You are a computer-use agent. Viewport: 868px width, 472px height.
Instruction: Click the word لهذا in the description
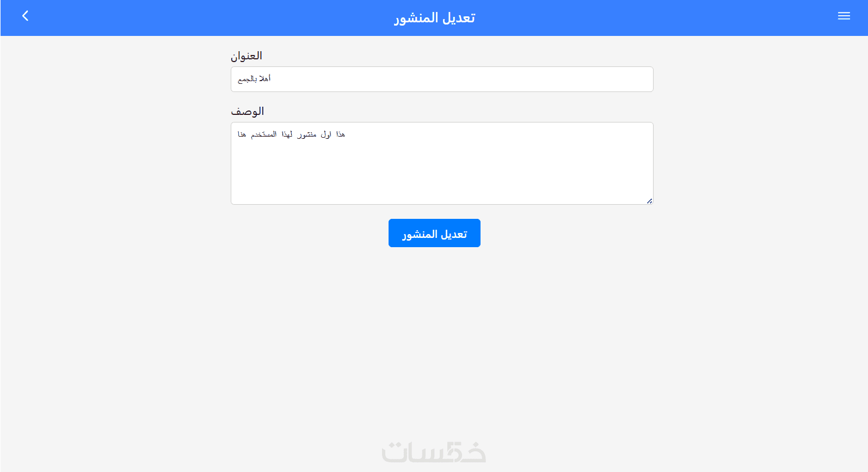287,134
